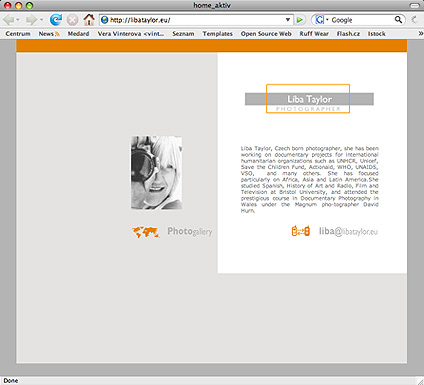
Task: Open the URL history dropdown arrow
Action: (x=288, y=20)
